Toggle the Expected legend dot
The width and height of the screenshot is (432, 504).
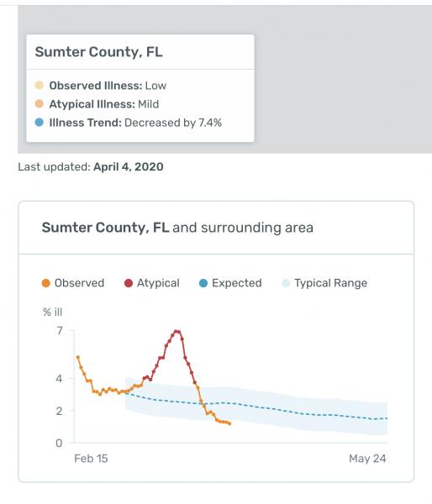tap(203, 283)
